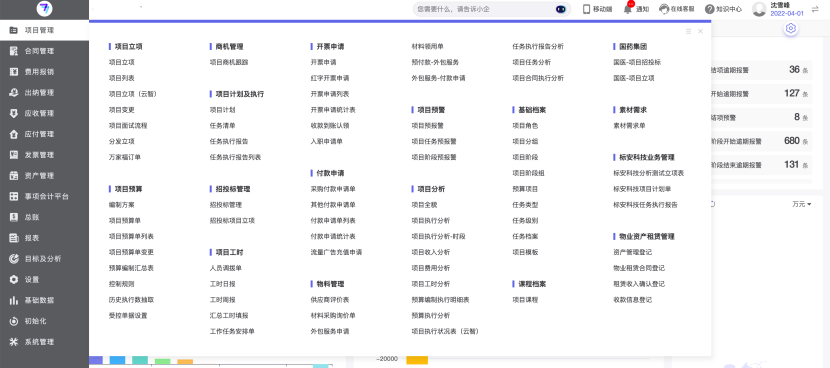
Task: Click the 2022-04-01 date under username
Action: pos(787,13)
